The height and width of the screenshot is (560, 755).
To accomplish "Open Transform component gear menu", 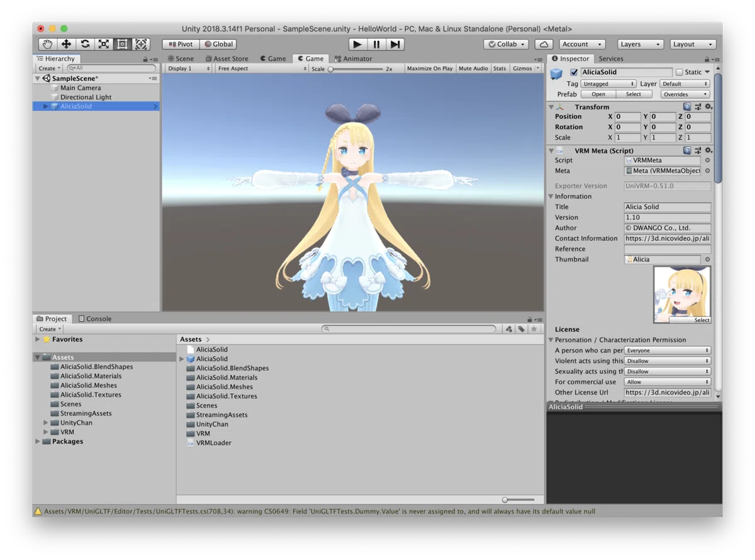I will [x=708, y=107].
